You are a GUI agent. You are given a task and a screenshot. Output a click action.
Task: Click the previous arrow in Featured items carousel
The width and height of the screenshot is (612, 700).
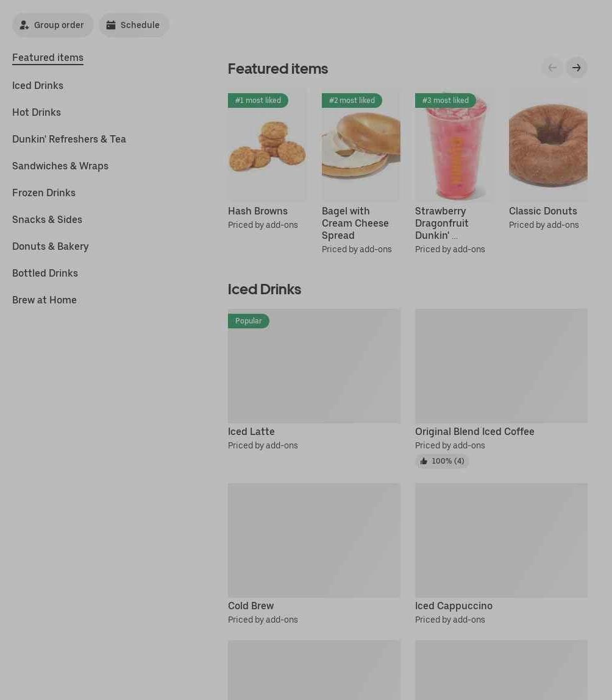click(553, 68)
